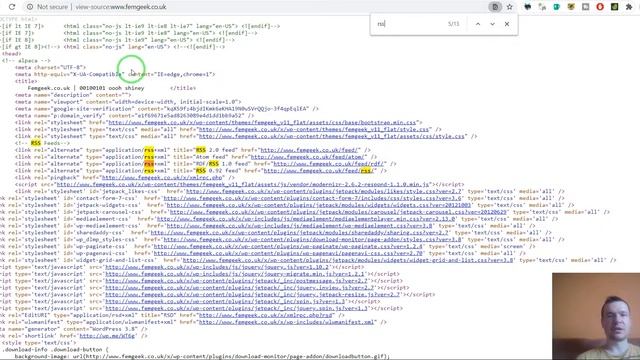
Task: Open the Not secure site info icon
Action: 30,7
